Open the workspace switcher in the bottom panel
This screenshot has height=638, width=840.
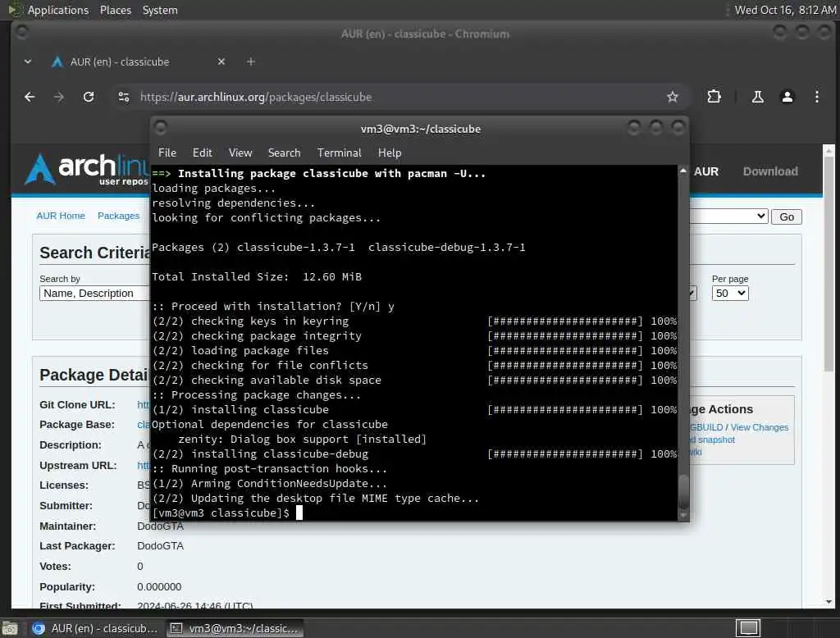pos(748,628)
